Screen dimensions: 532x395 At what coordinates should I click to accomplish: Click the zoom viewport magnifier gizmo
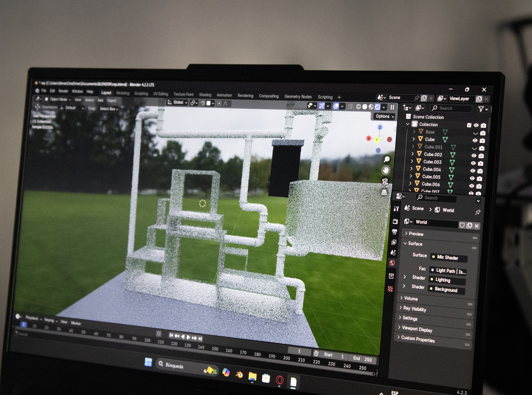point(386,159)
